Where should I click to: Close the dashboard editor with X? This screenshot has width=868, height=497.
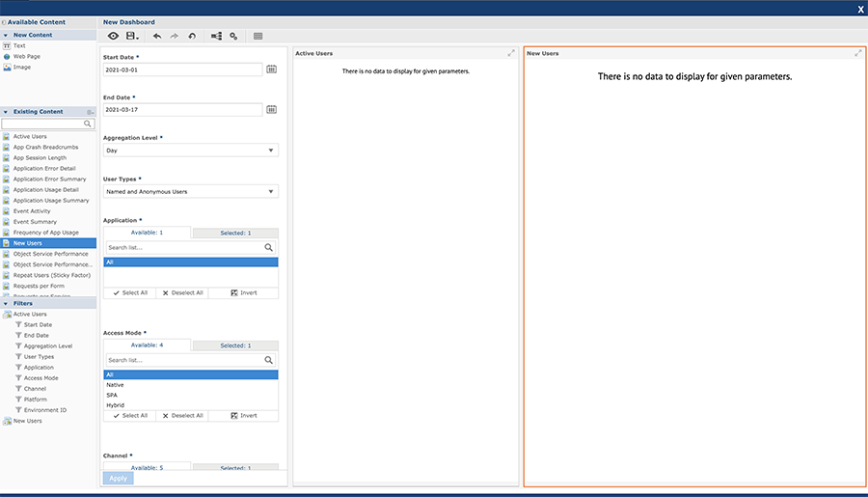pos(861,9)
